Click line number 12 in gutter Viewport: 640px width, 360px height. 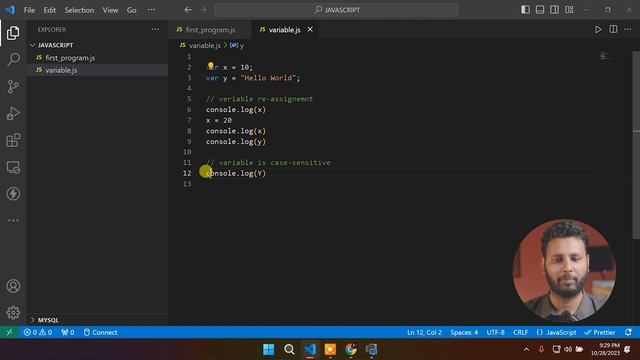tap(187, 173)
